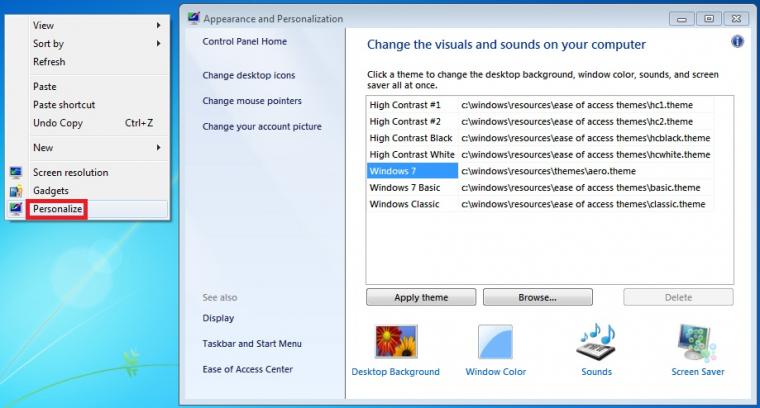This screenshot has width=760, height=408.
Task: Open Gadgets from the context menu
Action: pos(50,190)
